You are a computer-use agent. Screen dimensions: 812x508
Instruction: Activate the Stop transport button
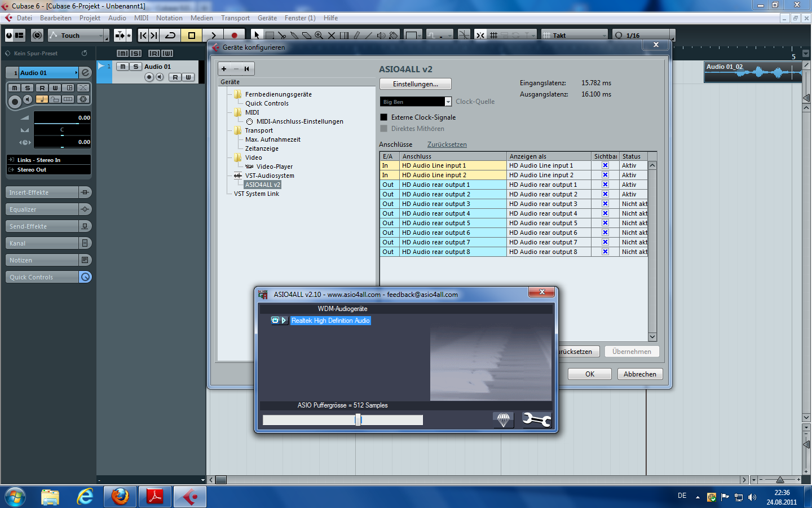[x=192, y=35]
